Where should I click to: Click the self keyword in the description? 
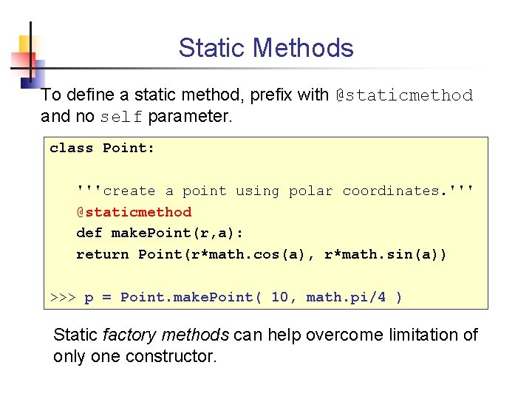click(120, 117)
